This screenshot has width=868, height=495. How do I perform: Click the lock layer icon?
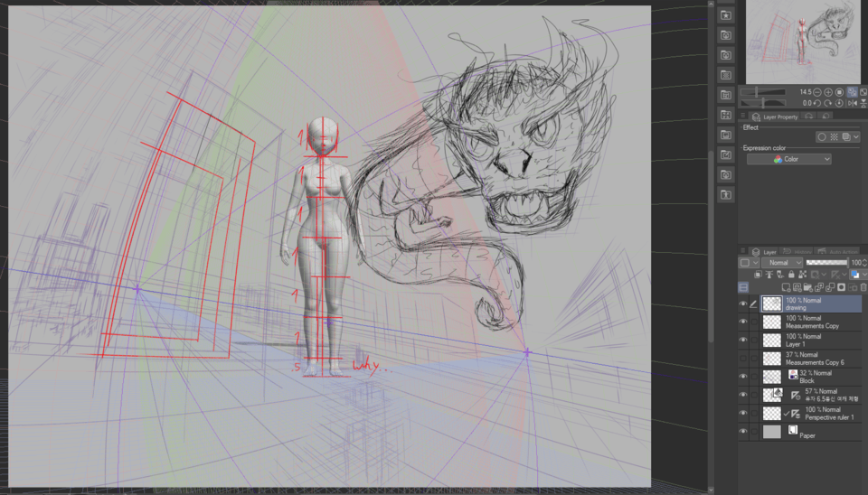pos(791,275)
